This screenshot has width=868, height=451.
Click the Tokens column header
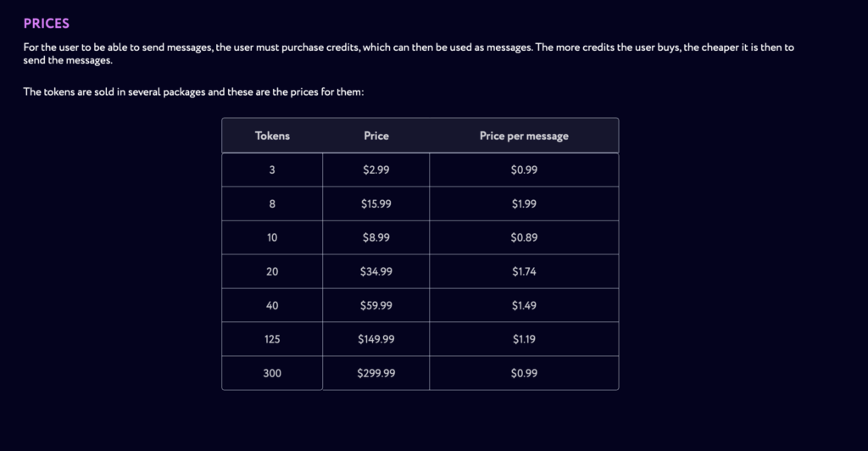(272, 136)
